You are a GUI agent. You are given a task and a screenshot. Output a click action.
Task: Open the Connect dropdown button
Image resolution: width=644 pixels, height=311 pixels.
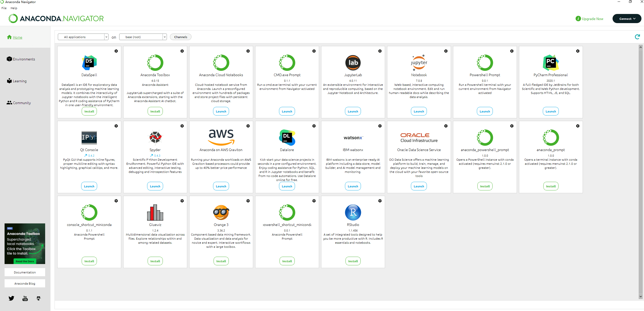[x=627, y=19]
